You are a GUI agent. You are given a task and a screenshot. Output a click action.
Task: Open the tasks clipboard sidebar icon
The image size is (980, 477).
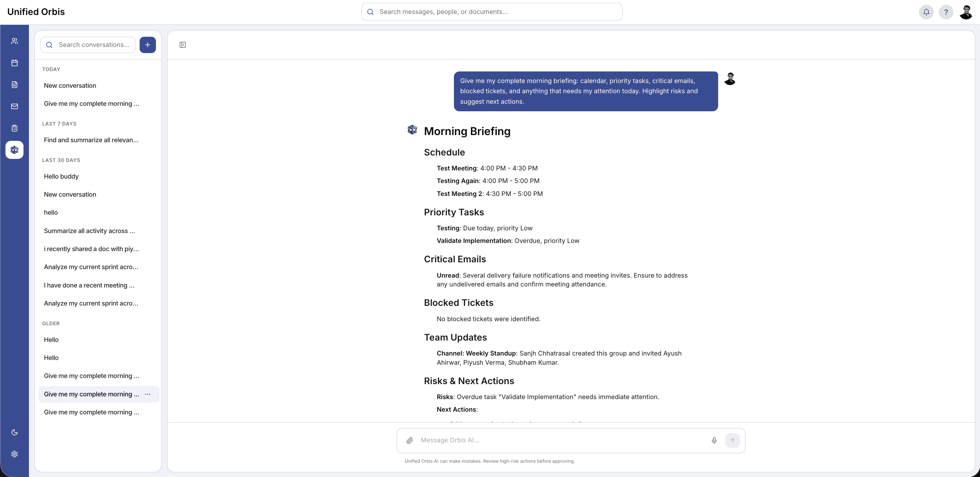pos(14,128)
